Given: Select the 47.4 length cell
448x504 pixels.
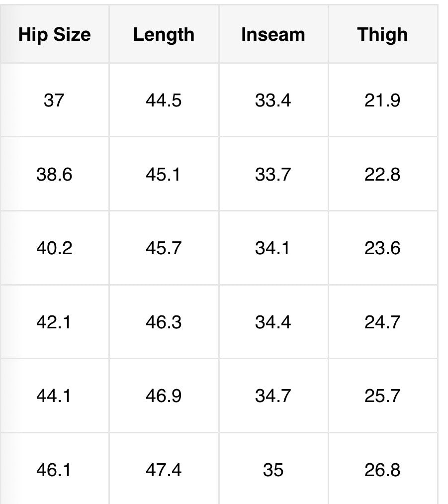Looking at the screenshot, I should click(x=164, y=470).
